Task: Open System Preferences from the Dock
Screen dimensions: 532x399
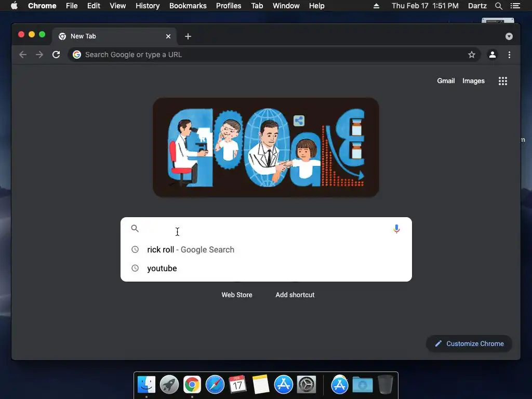Action: pyautogui.click(x=307, y=385)
